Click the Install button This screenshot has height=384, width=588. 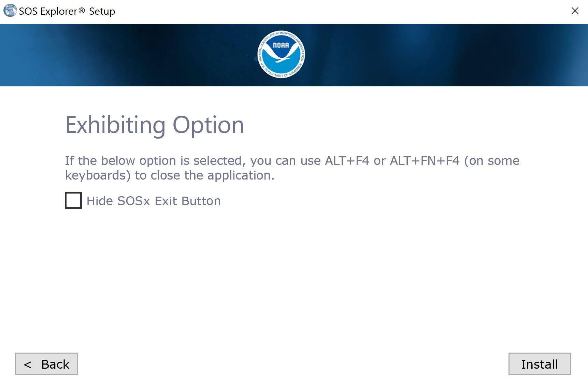540,364
